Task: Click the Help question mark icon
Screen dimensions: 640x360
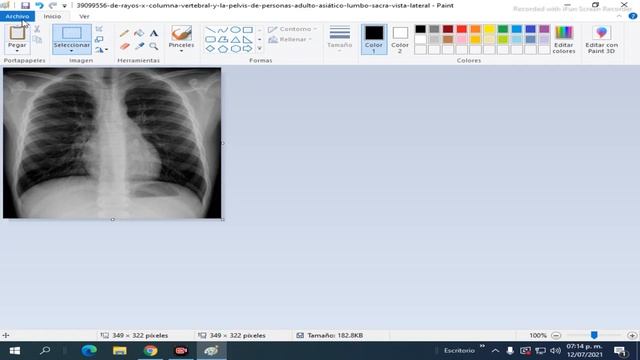Action: (x=633, y=16)
